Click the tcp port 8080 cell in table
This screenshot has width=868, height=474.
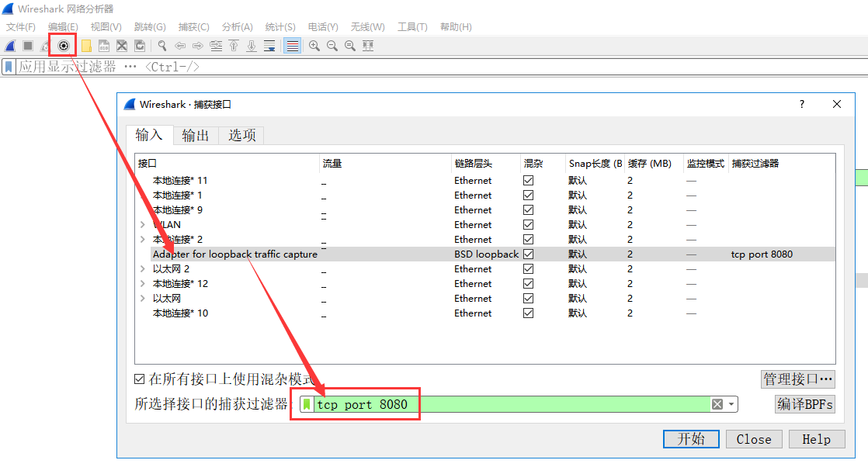762,254
